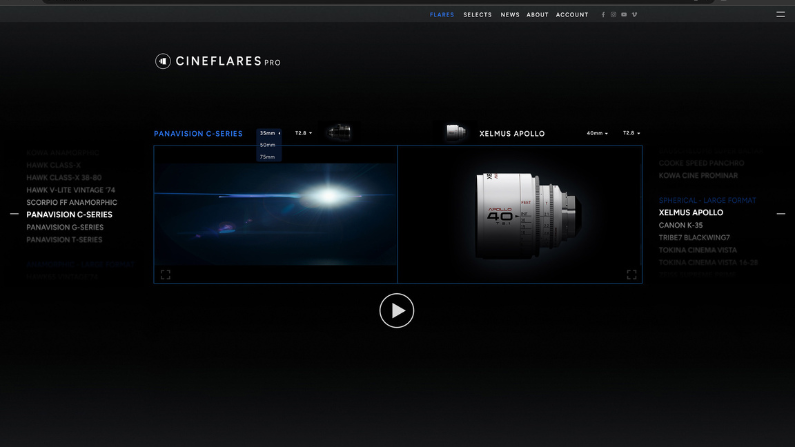Click Panavision C-Series lens thumbnail
Viewport: 795px width, 447px height.
[x=339, y=132]
